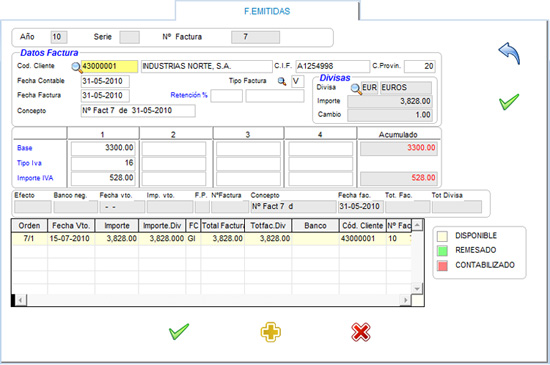Open Tipo Factura lookup magnifier icon
Viewport: 550px width, 365px height.
pyautogui.click(x=282, y=81)
